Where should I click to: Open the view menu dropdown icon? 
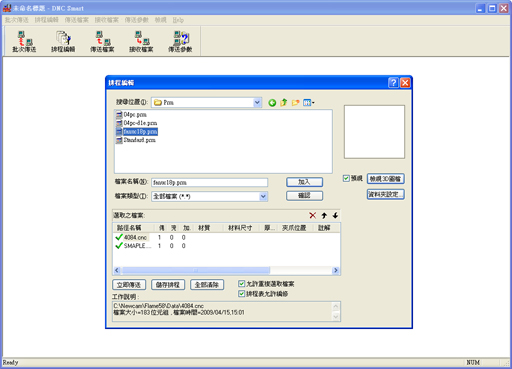coord(309,103)
